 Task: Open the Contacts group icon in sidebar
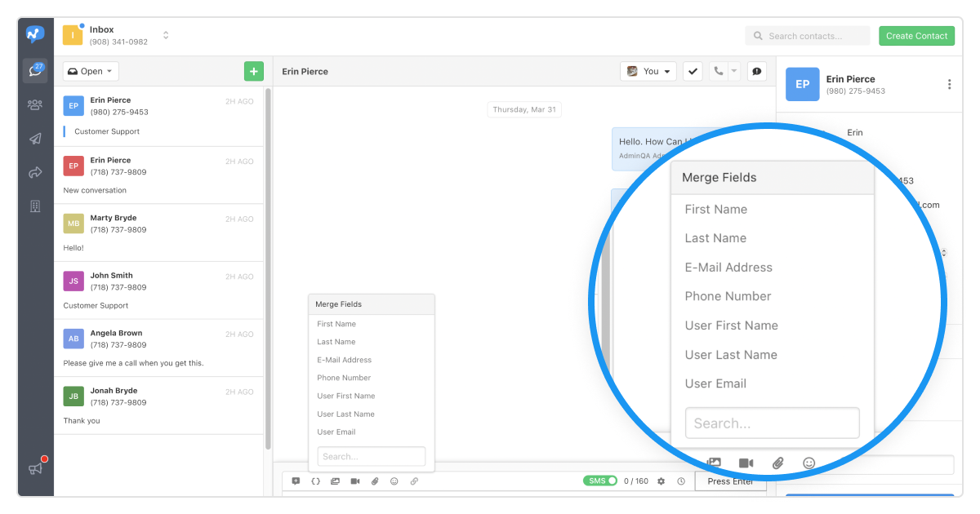35,104
